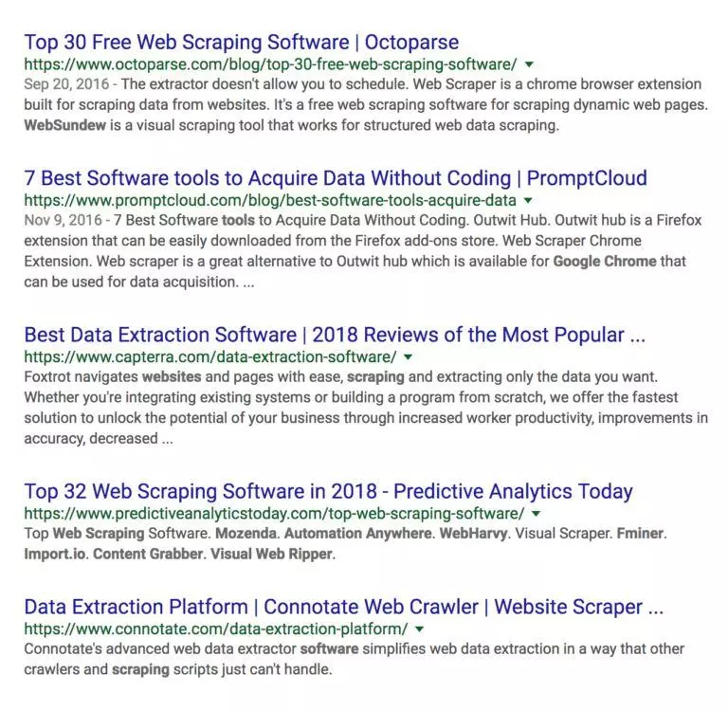The width and height of the screenshot is (728, 711).
Task: Click bold Visual Web Ripper text in snippet
Action: coord(272,554)
